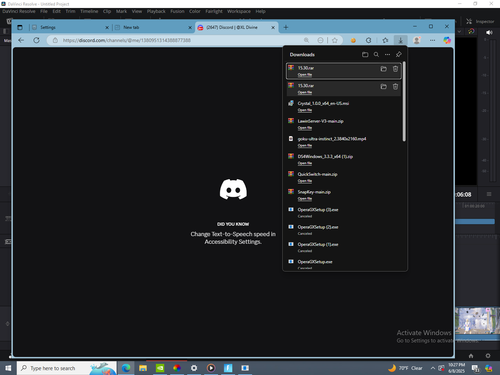Image resolution: width=500 pixels, height=375 pixels.
Task: Open the Windows Start menu
Action: tap(8, 368)
